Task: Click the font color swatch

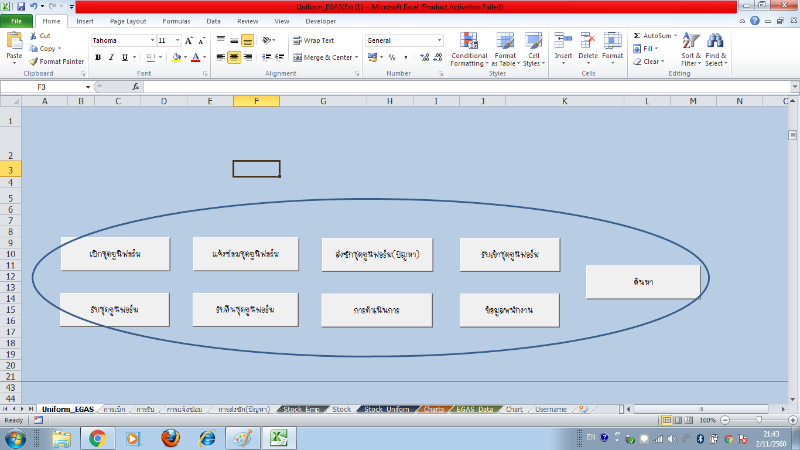Action: [196, 58]
